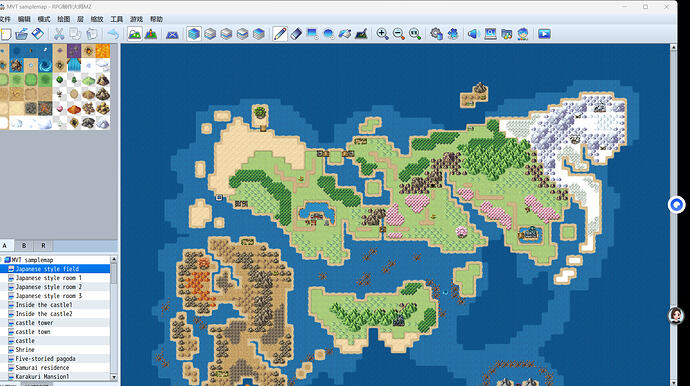Open the 编辑 menu
Viewport: 690px width, 386px height.
click(24, 19)
